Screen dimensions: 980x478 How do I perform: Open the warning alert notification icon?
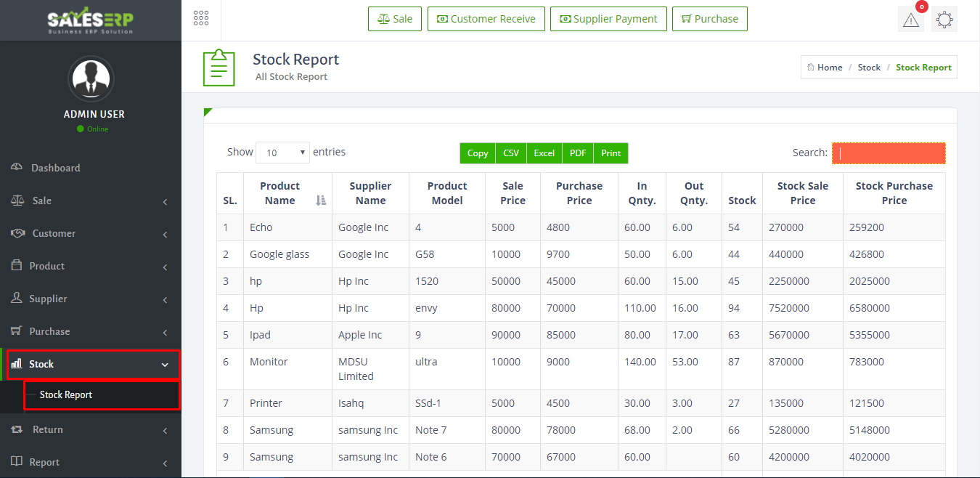pos(910,20)
